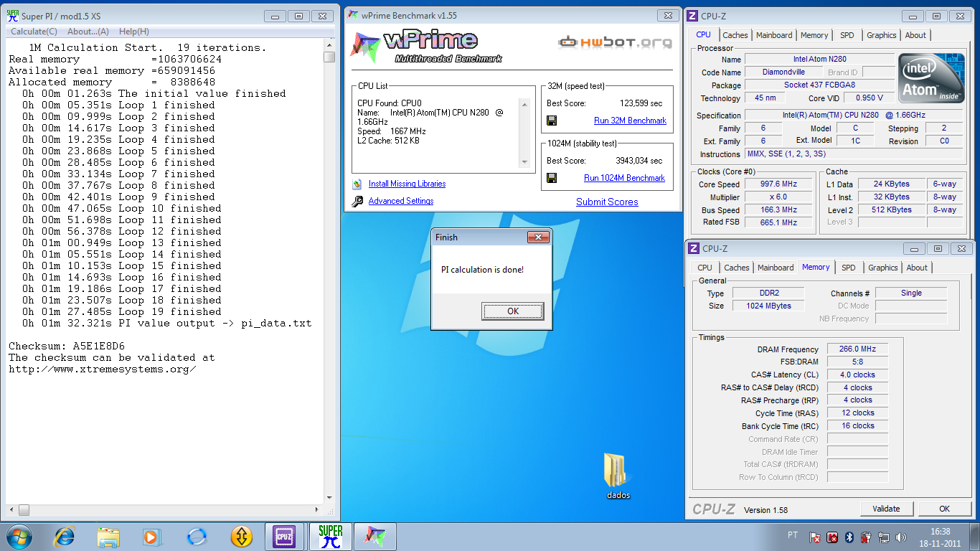Viewport: 980px width, 551px height.
Task: Click the wPrime CPU List scroll-up arrow
Action: [x=524, y=105]
